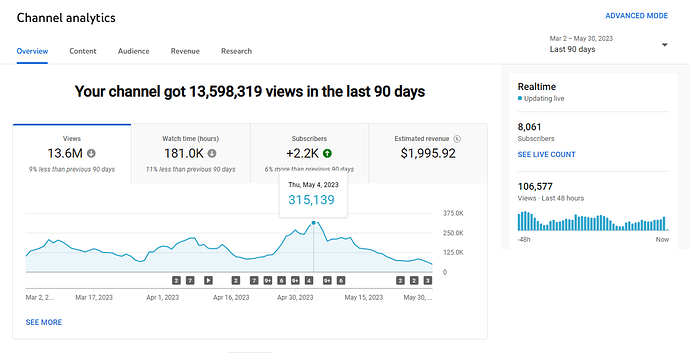Select the 'Last 90 days' date range selector
690x364 pixels.
tap(609, 44)
